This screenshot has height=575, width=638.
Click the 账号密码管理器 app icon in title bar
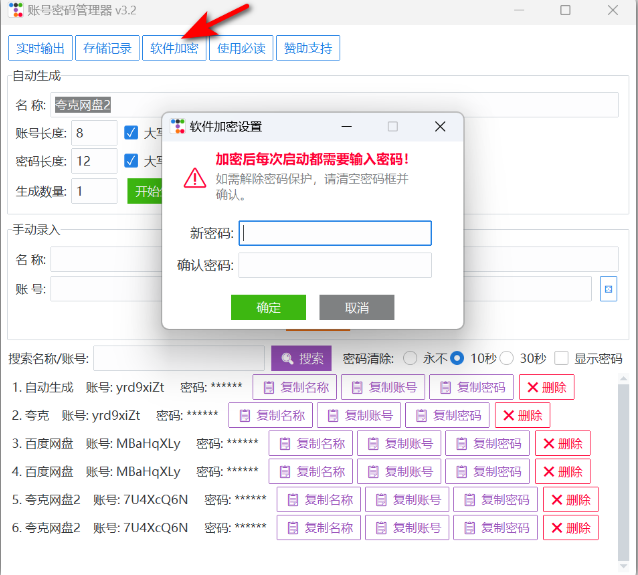pyautogui.click(x=16, y=10)
